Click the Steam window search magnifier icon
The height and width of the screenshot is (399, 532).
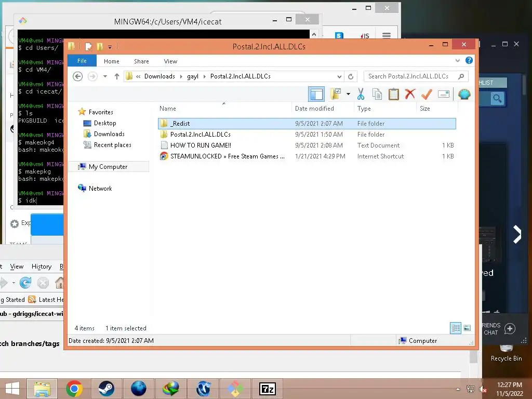click(497, 99)
